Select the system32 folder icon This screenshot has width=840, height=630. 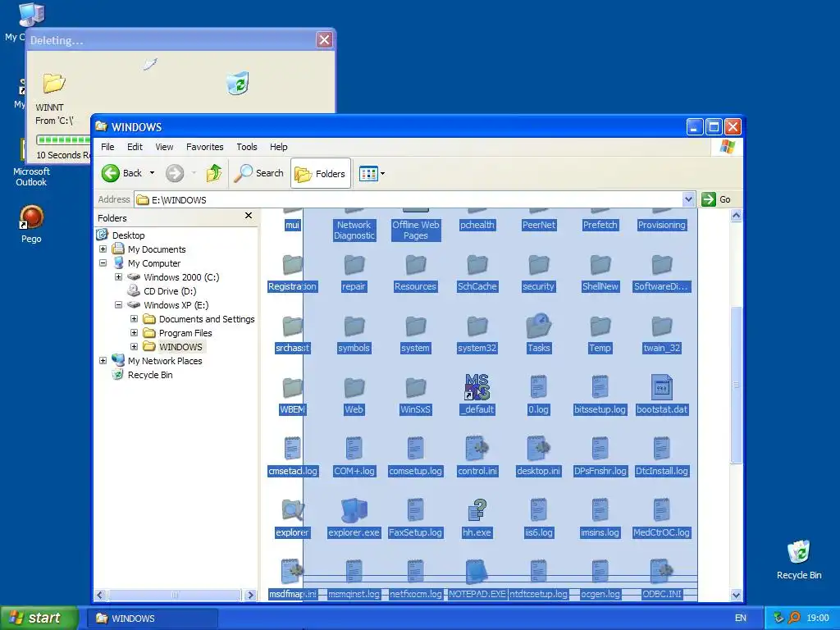point(477,326)
